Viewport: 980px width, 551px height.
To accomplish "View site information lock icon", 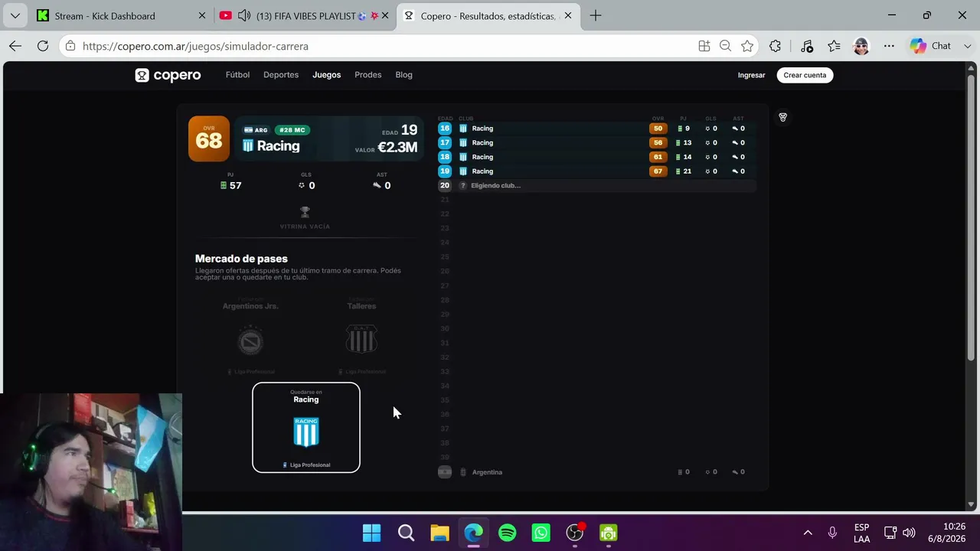I will [x=70, y=46].
